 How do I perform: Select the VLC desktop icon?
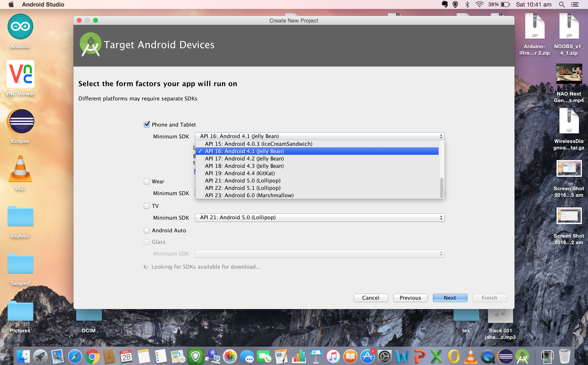(x=20, y=168)
